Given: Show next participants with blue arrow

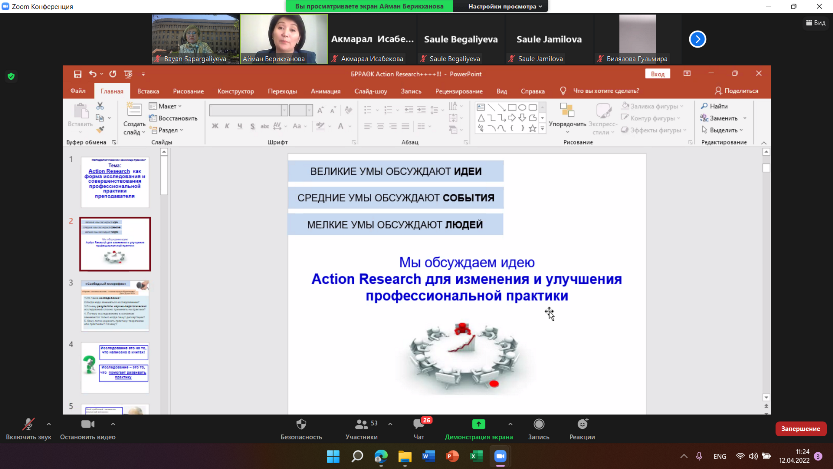Looking at the screenshot, I should pos(698,39).
